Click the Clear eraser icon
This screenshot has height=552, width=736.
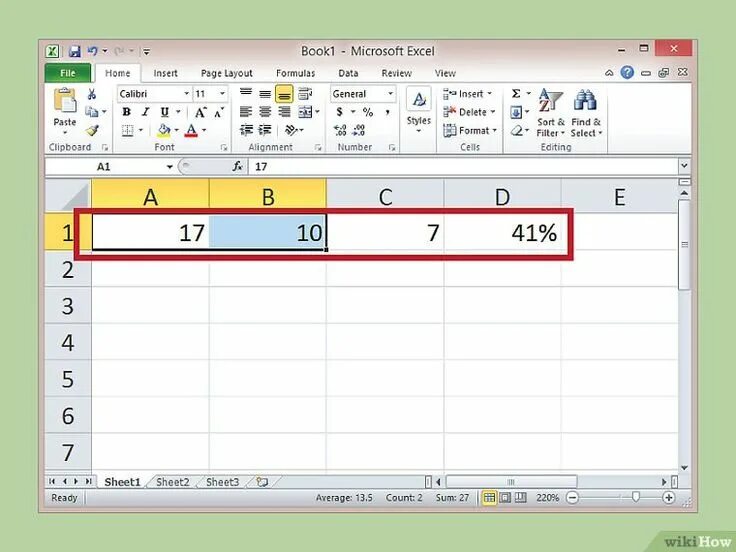(x=517, y=130)
